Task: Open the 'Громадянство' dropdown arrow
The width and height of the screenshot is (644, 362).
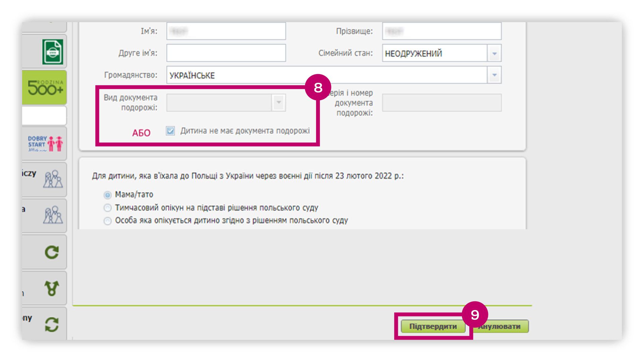Action: coord(494,75)
